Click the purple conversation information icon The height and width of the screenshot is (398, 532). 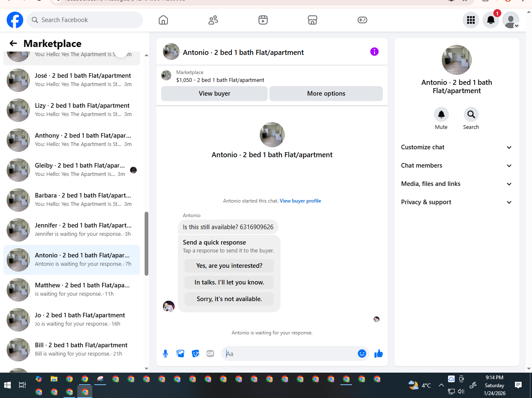(374, 52)
